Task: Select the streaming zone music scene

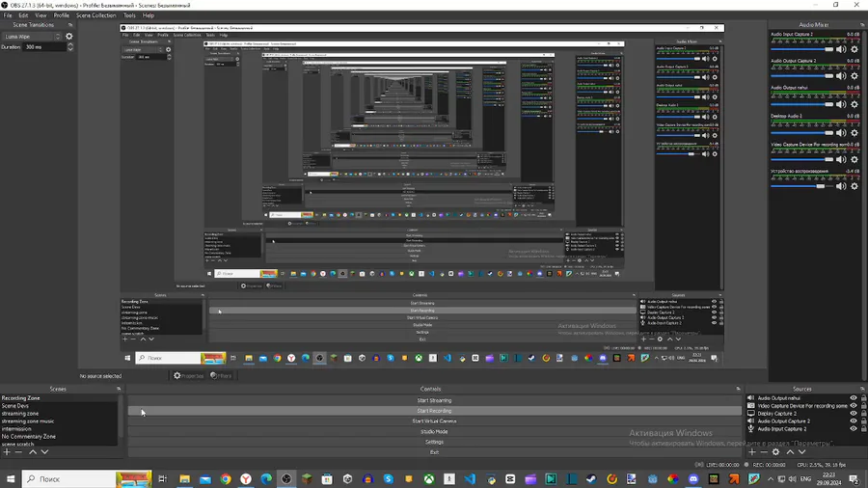Action: tap(28, 421)
